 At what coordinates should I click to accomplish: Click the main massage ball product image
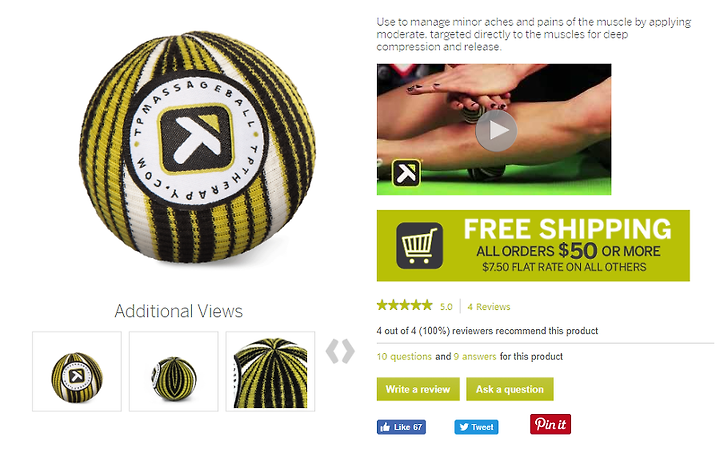pos(197,147)
